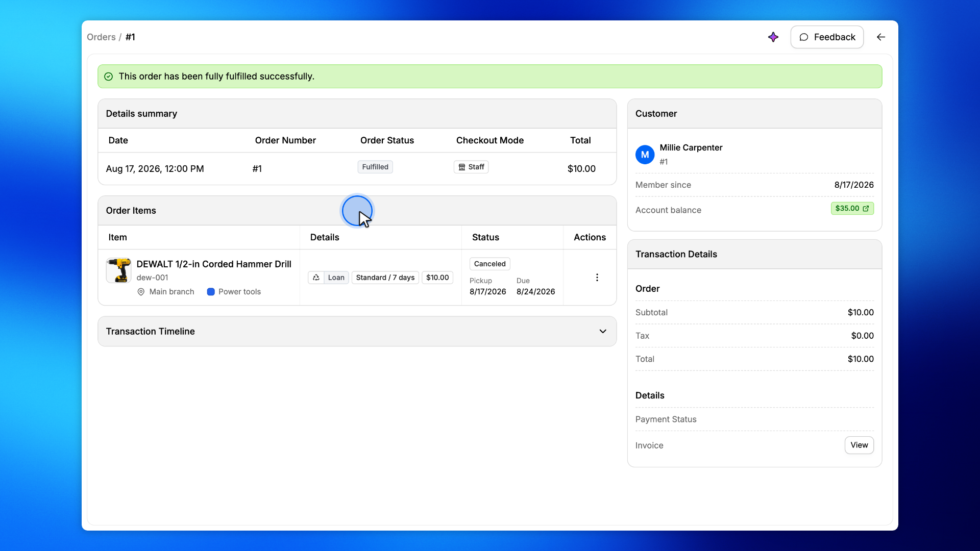Go back using the left arrow icon

pyautogui.click(x=881, y=37)
